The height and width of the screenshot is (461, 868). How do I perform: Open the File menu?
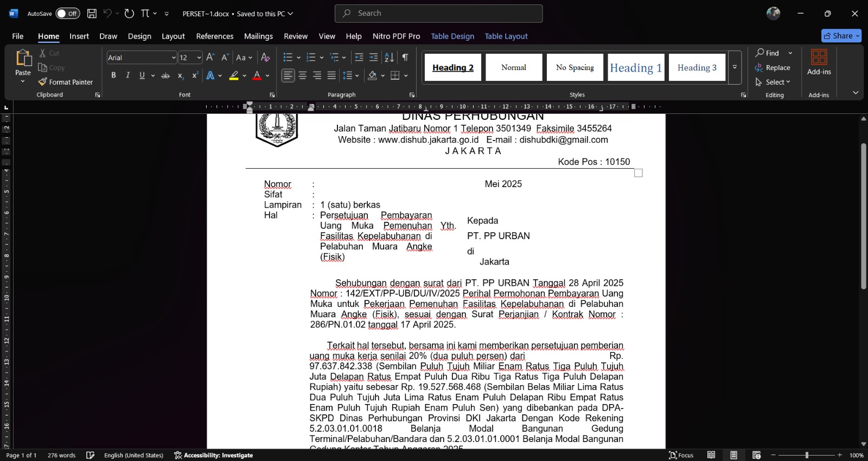click(x=18, y=36)
